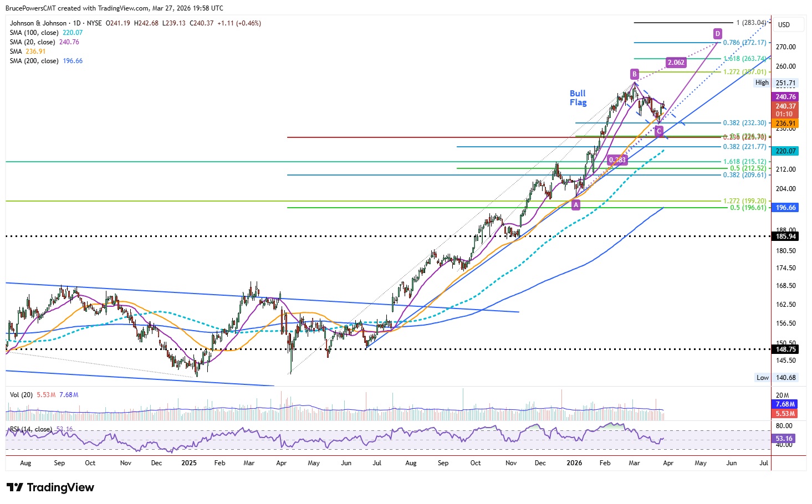
Task: Click the Low 140.68 price tag
Action: [x=777, y=378]
